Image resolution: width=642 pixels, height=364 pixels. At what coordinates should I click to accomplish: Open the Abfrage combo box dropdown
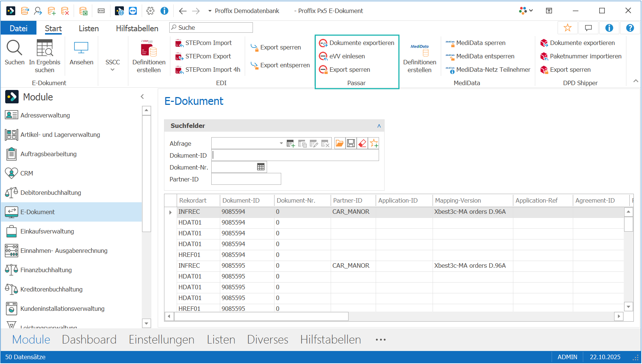click(281, 144)
